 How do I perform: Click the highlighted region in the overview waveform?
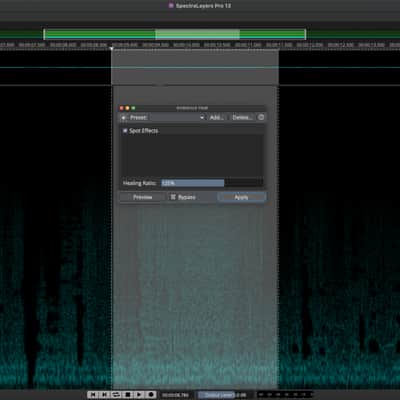tap(197, 34)
